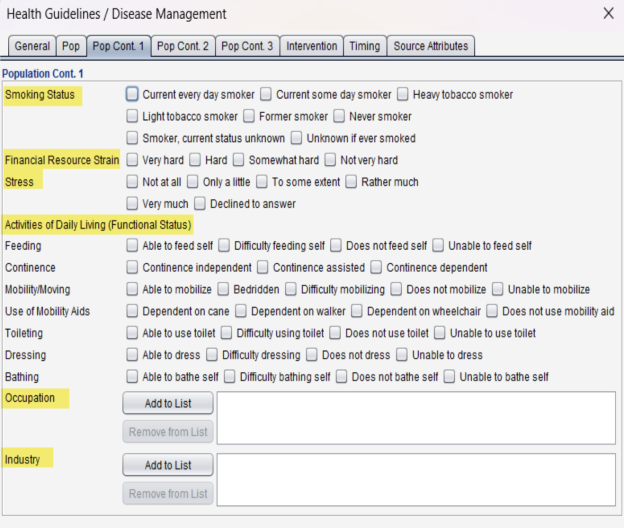The image size is (624, 528).
Task: Go to the Source Attributes tab
Action: click(x=430, y=46)
